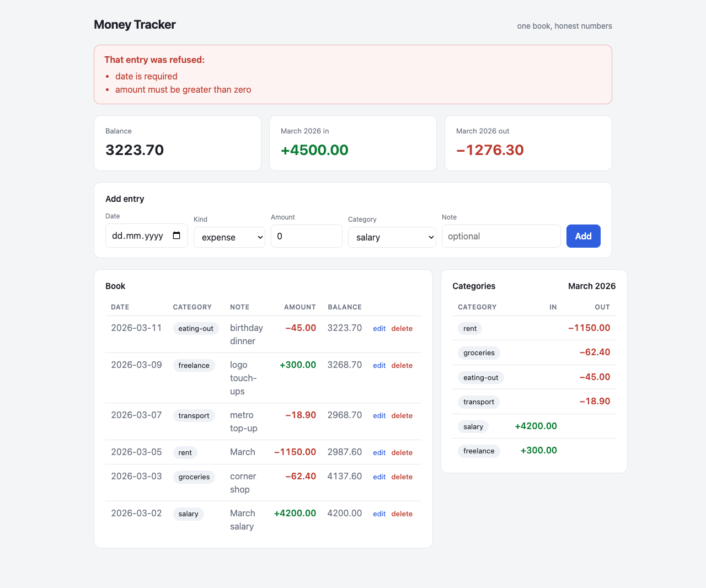Open the Category dropdown showing salary
Screen dimensions: 706x588
click(392, 237)
